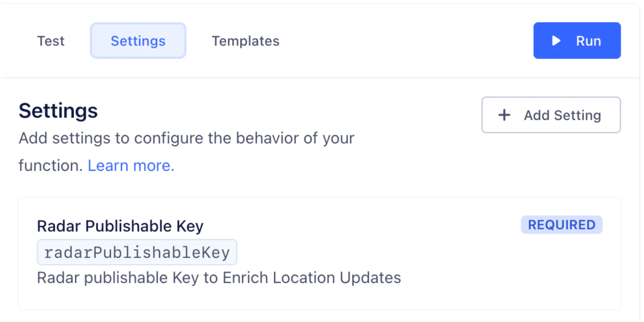Viewport: 644px width, 322px height.
Task: Click the word function in the settings description
Action: click(51, 165)
